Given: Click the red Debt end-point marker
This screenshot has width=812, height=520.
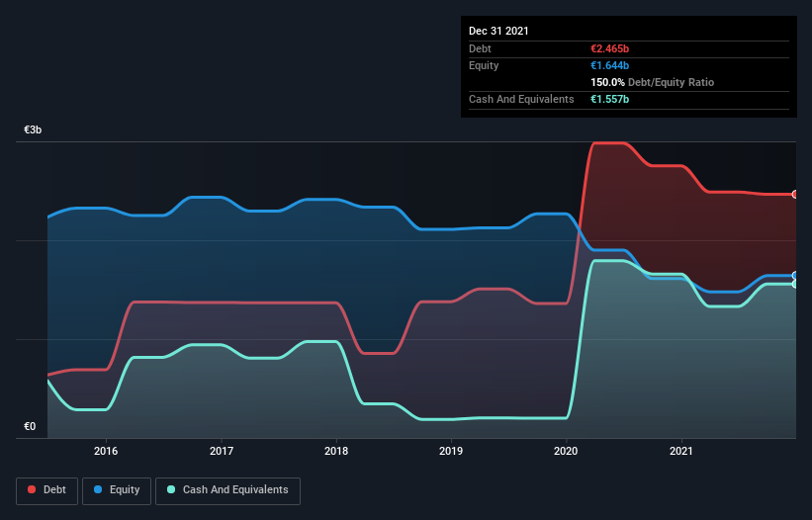Looking at the screenshot, I should 795,195.
